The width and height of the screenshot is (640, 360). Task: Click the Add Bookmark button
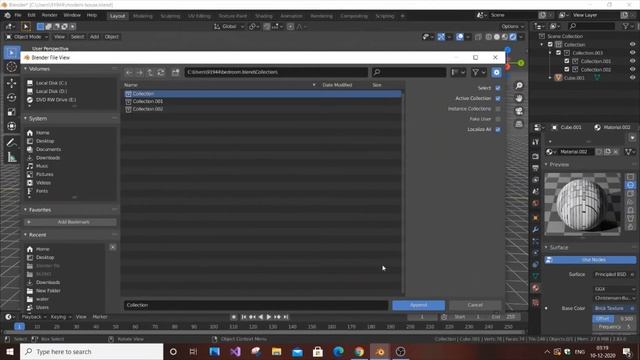[x=70, y=222]
